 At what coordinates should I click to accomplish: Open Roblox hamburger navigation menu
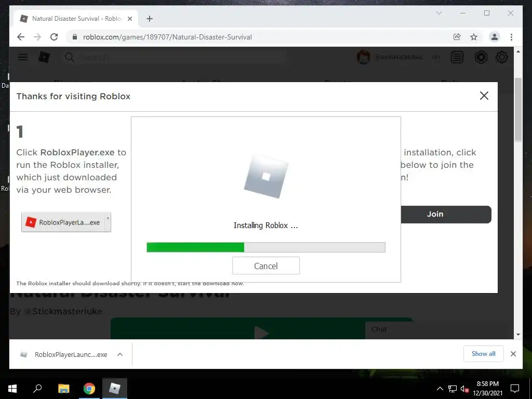pos(23,57)
